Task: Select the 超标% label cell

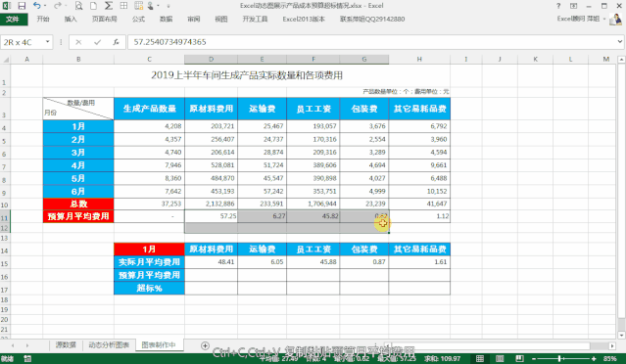Action: [149, 289]
